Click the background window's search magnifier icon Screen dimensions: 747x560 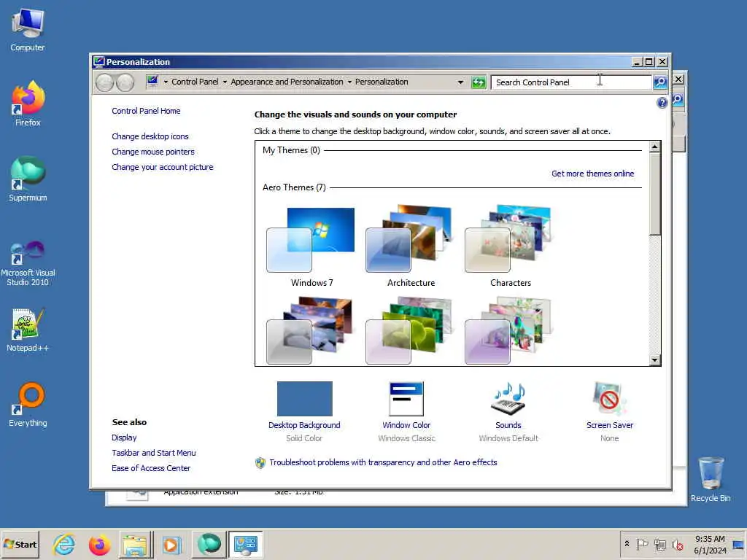(678, 99)
